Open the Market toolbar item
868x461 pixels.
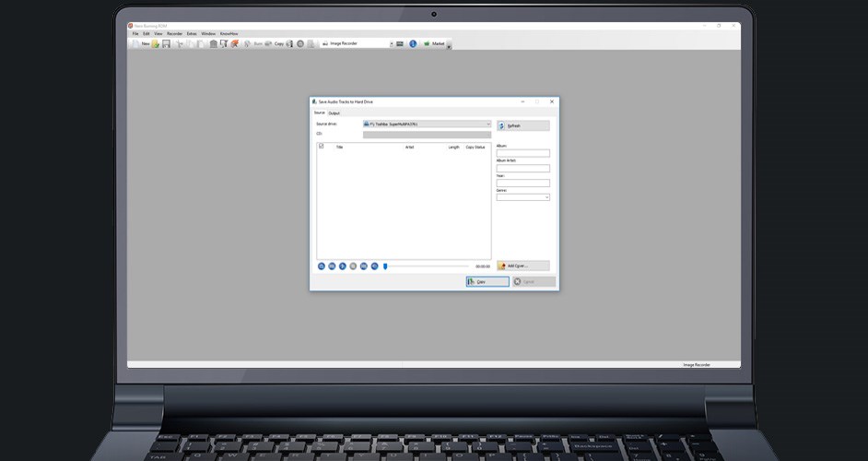point(435,43)
